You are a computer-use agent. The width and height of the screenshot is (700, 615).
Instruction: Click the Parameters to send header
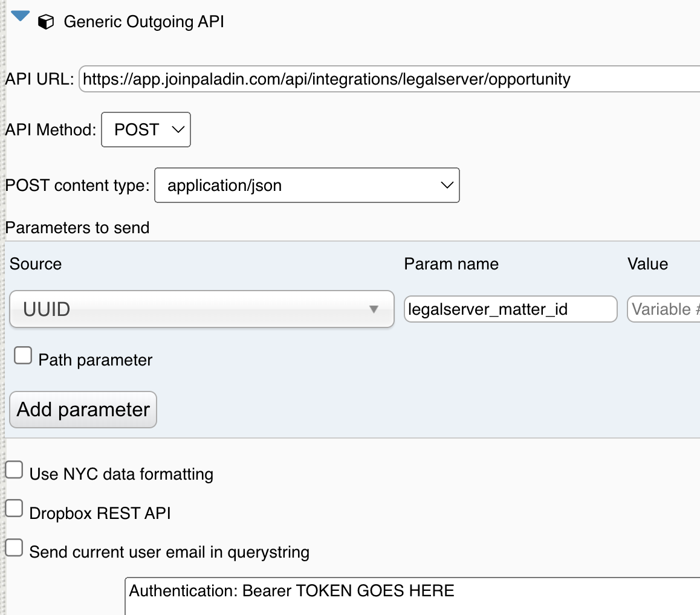(x=77, y=228)
